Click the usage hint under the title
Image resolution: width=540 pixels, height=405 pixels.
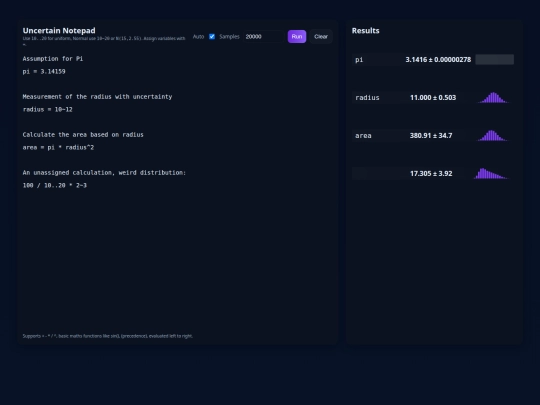click(104, 41)
